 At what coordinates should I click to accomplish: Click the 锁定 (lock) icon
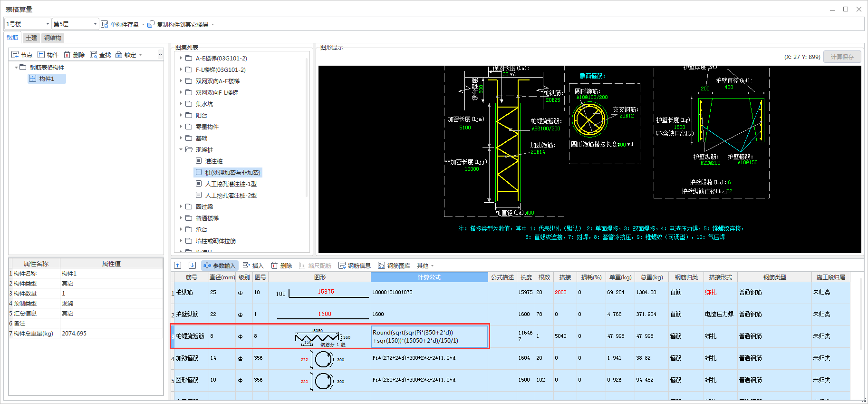coord(118,55)
